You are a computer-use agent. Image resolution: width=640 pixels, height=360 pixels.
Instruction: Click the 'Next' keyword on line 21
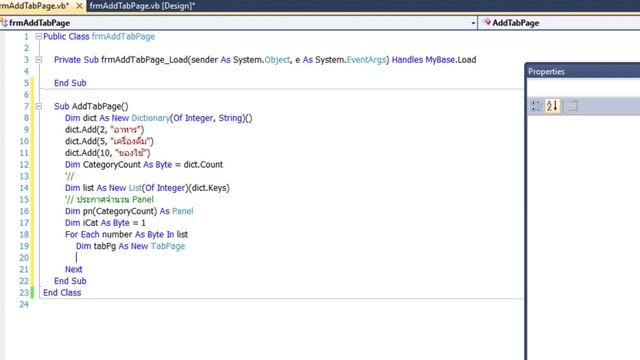73,269
